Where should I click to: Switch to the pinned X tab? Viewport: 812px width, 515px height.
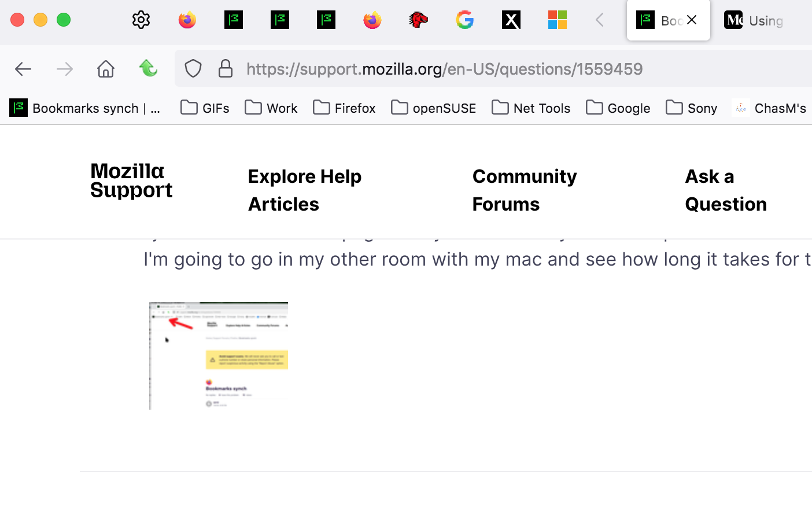click(511, 20)
